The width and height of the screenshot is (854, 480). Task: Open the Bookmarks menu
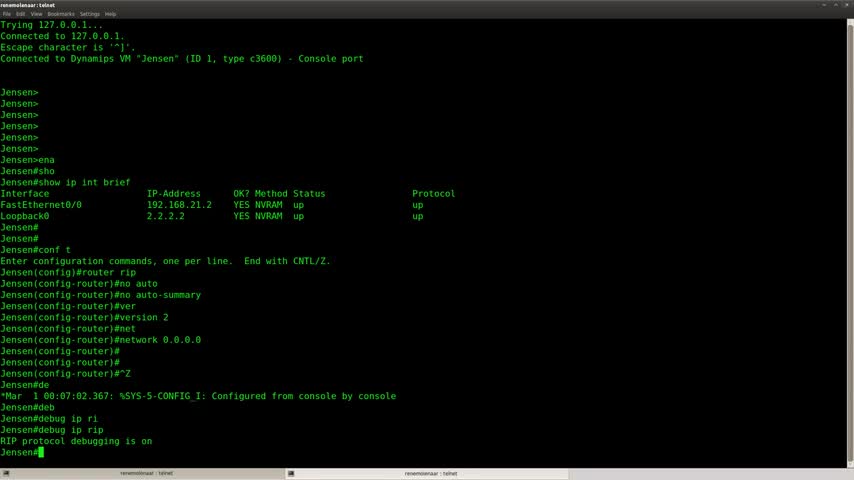(x=60, y=14)
